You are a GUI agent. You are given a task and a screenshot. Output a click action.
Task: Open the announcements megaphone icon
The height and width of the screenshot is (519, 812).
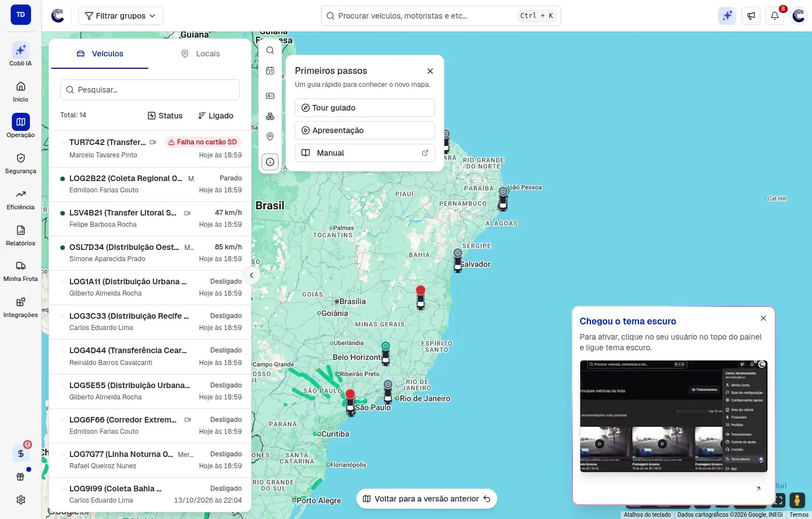(x=751, y=16)
